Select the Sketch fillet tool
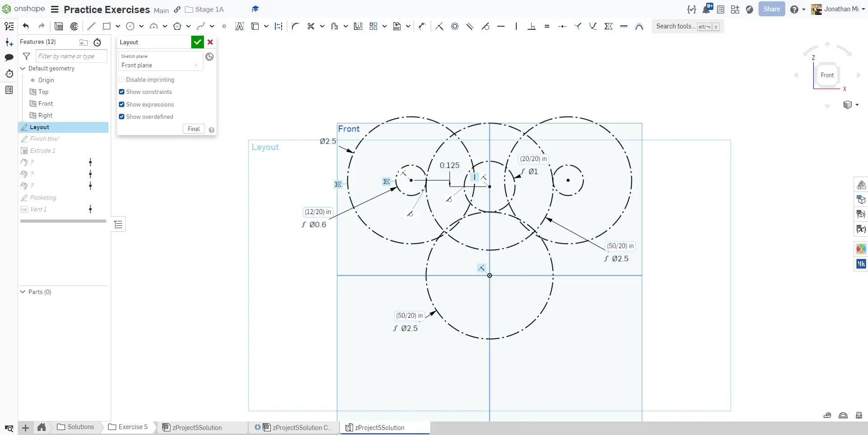This screenshot has height=435, width=868. tap(295, 26)
